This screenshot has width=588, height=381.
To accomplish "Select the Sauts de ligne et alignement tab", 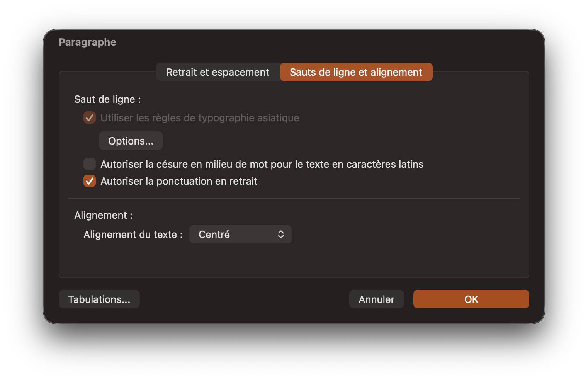I will pyautogui.click(x=356, y=72).
